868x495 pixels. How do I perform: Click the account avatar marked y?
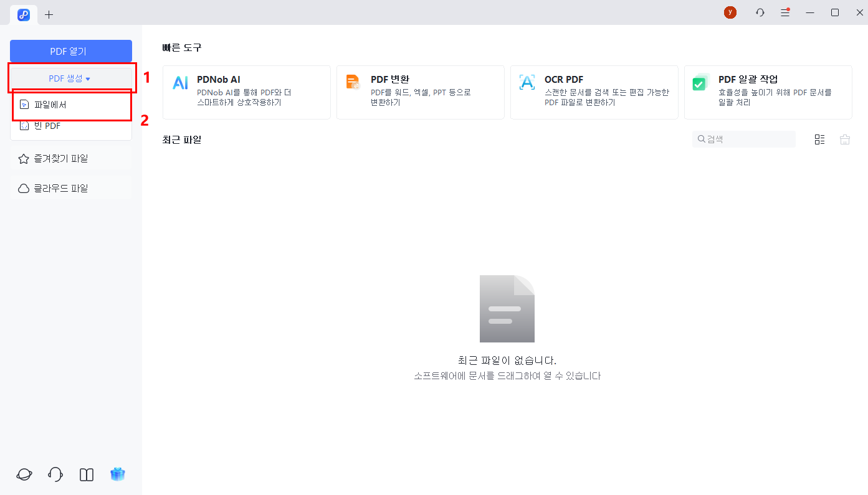(730, 12)
